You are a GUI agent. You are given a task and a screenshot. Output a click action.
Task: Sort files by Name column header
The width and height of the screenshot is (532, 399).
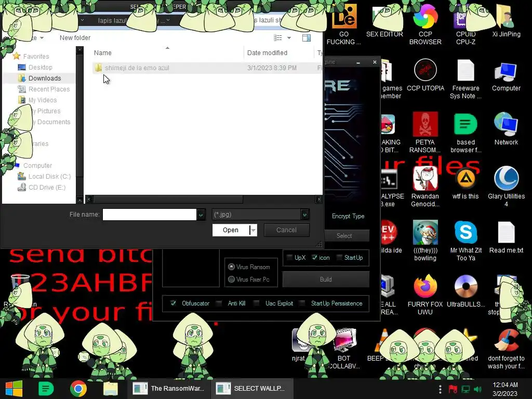click(x=103, y=52)
